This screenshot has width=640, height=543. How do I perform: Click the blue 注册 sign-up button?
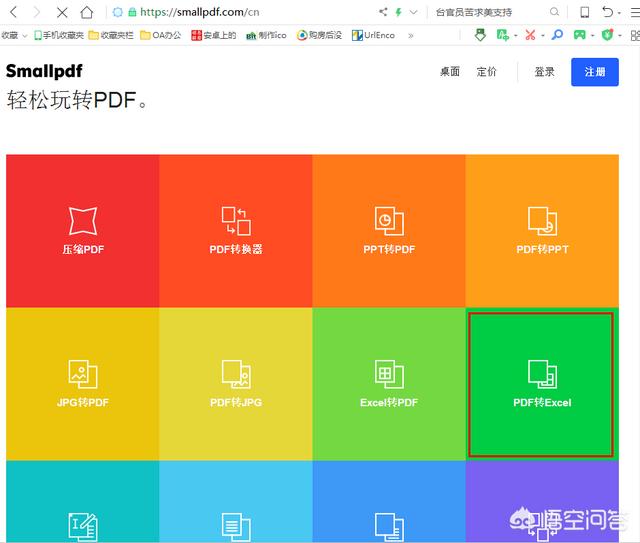pos(595,72)
